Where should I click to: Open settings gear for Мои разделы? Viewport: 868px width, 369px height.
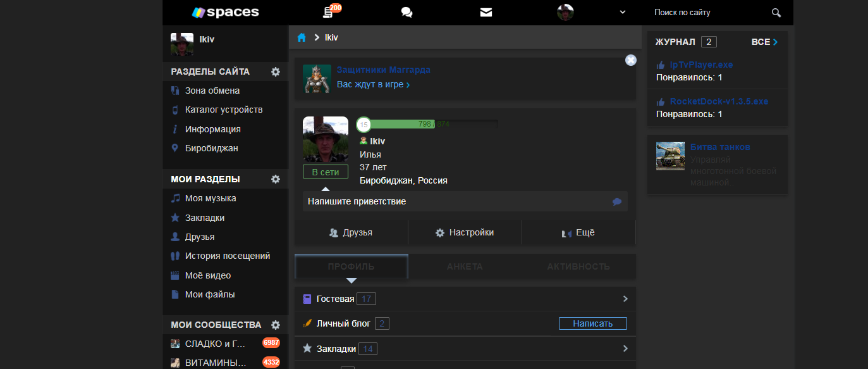pos(276,179)
